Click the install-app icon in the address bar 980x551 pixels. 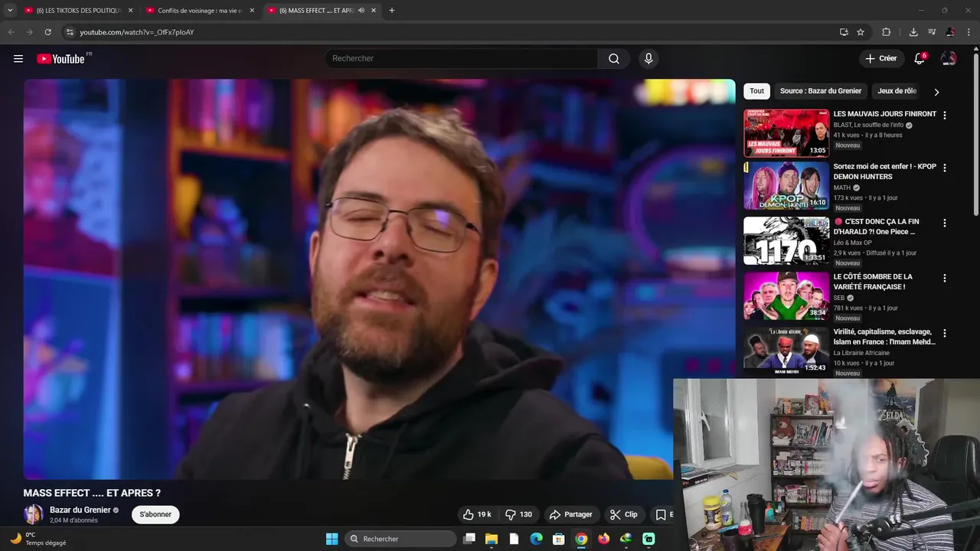[844, 32]
